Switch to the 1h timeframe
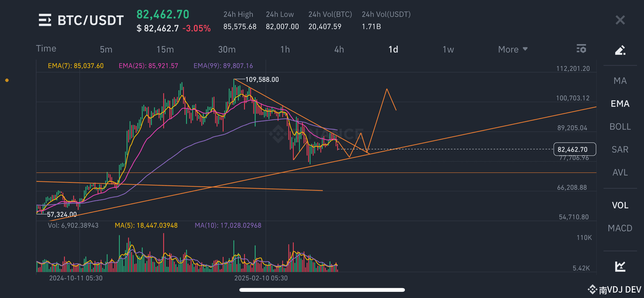 pos(285,49)
